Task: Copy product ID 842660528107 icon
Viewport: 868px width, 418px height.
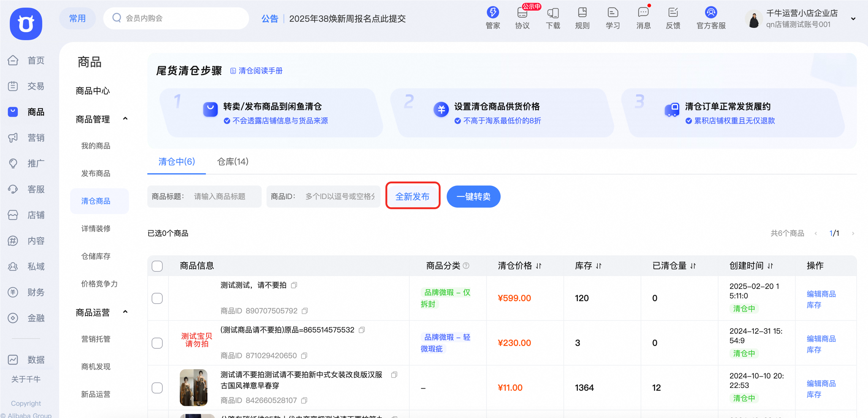Action: click(304, 400)
